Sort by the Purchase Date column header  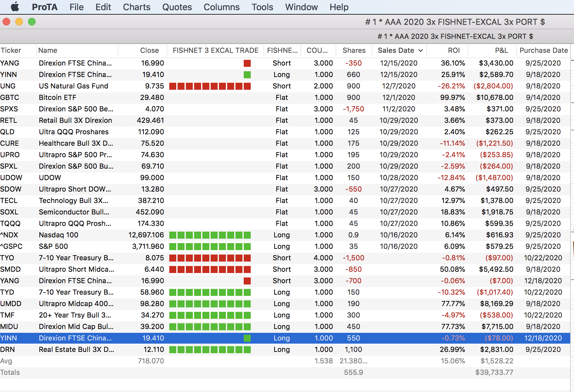(543, 50)
